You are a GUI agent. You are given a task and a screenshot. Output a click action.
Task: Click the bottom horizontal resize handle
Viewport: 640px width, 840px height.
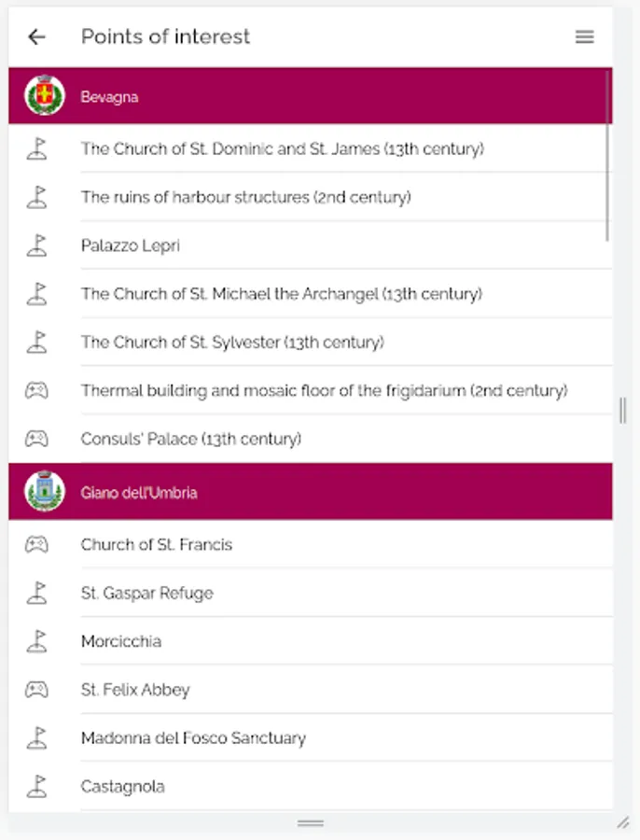(311, 823)
